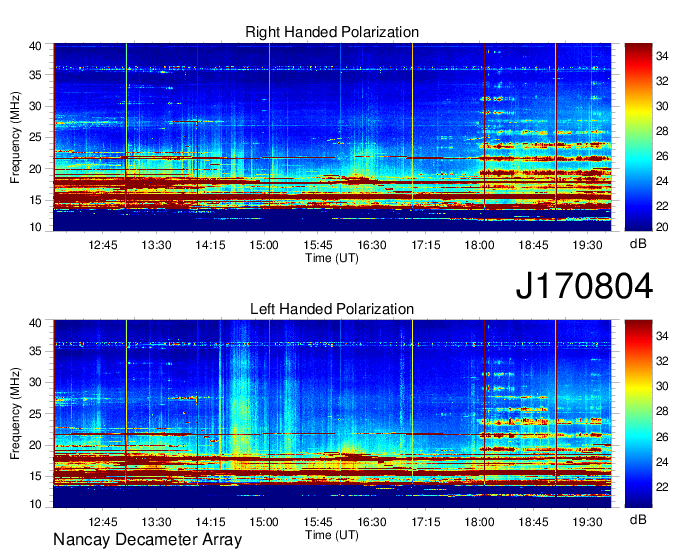Click the 28 value on Left Handed colorbar

pos(662,411)
